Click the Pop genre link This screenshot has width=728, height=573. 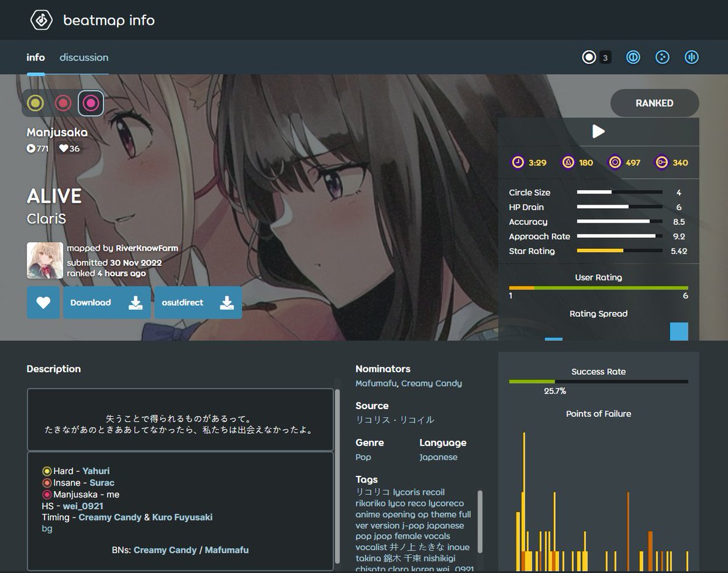point(363,457)
